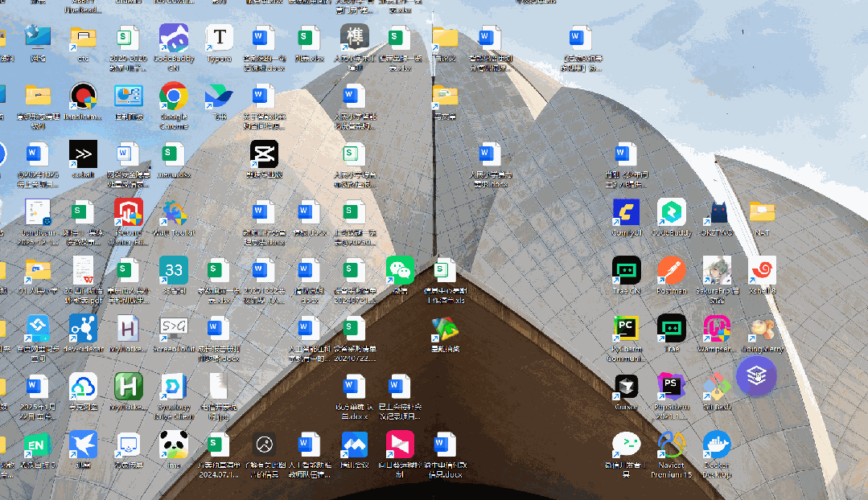Open the 夸克网盘 cloud drive shortcut

click(x=83, y=387)
